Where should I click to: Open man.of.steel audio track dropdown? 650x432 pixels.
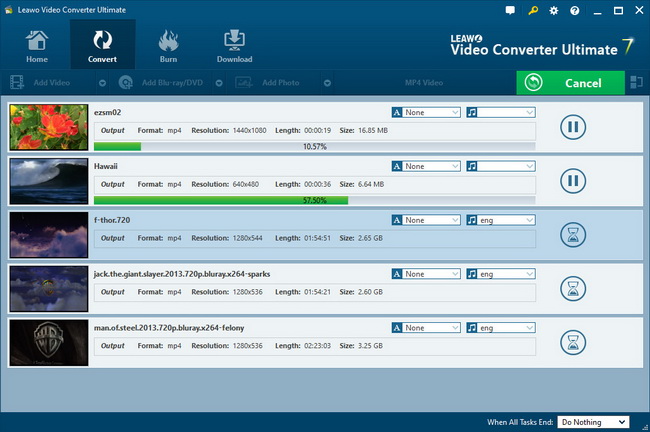pyautogui.click(x=501, y=328)
